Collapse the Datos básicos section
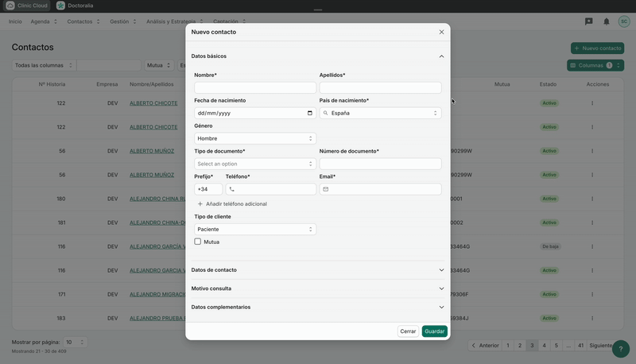This screenshot has height=364, width=636. click(x=441, y=56)
